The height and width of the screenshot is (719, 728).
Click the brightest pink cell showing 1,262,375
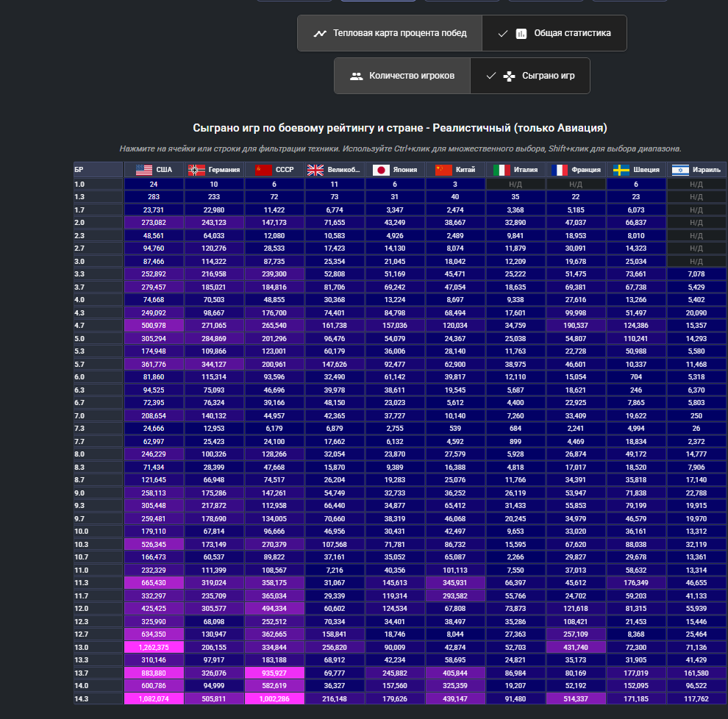(x=154, y=647)
